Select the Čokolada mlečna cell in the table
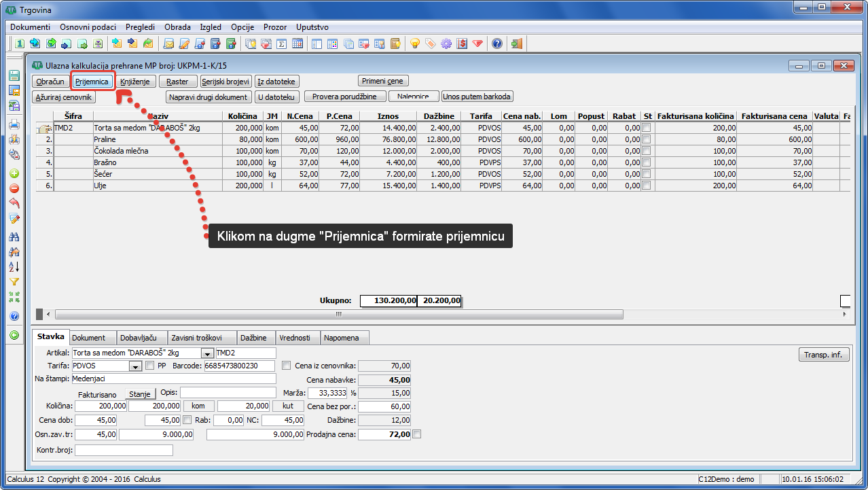868x490 pixels. pos(158,151)
